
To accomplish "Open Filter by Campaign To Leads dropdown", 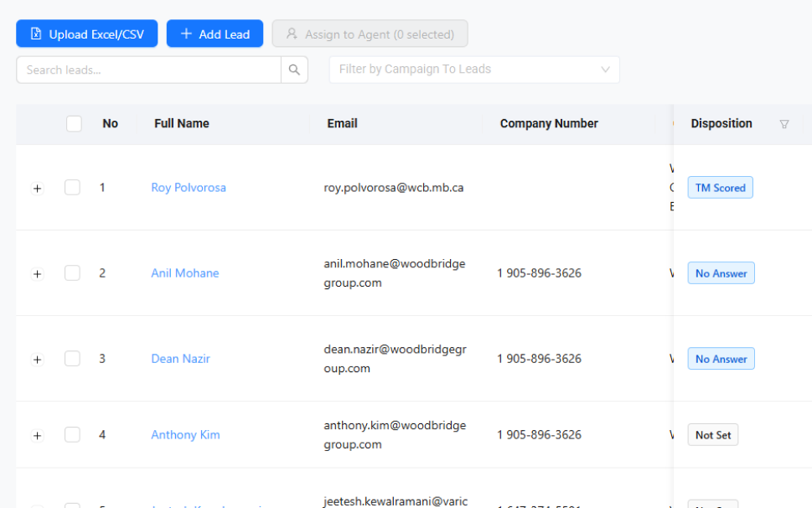I will click(473, 70).
